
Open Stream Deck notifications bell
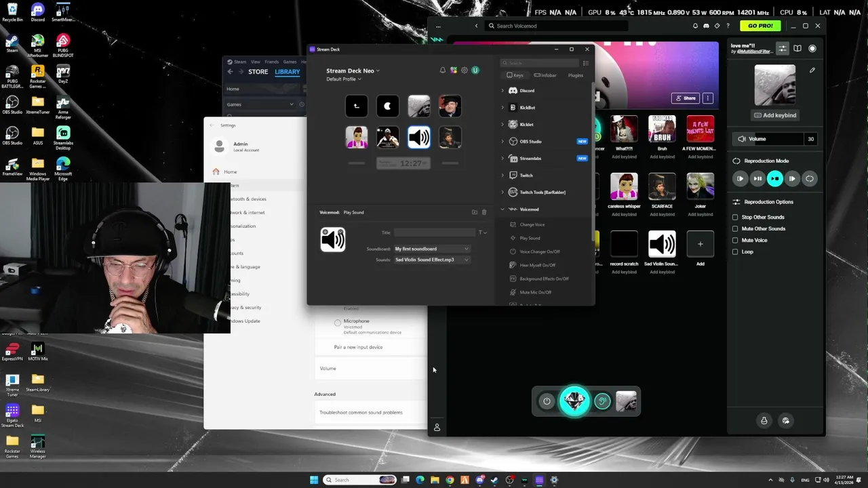(443, 70)
